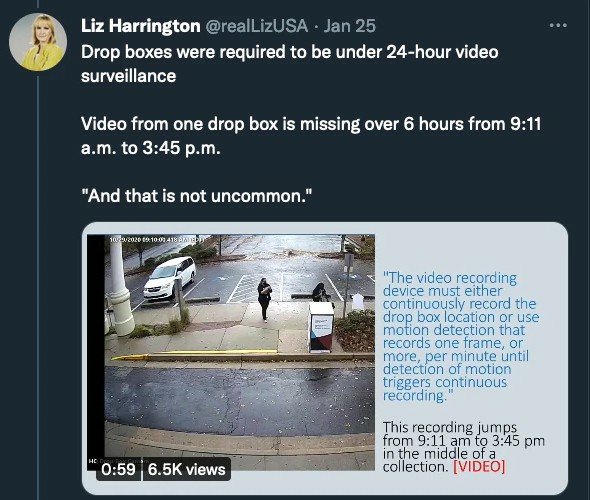
Task: Click the timestamp overlay atop the footage
Action: [x=157, y=239]
